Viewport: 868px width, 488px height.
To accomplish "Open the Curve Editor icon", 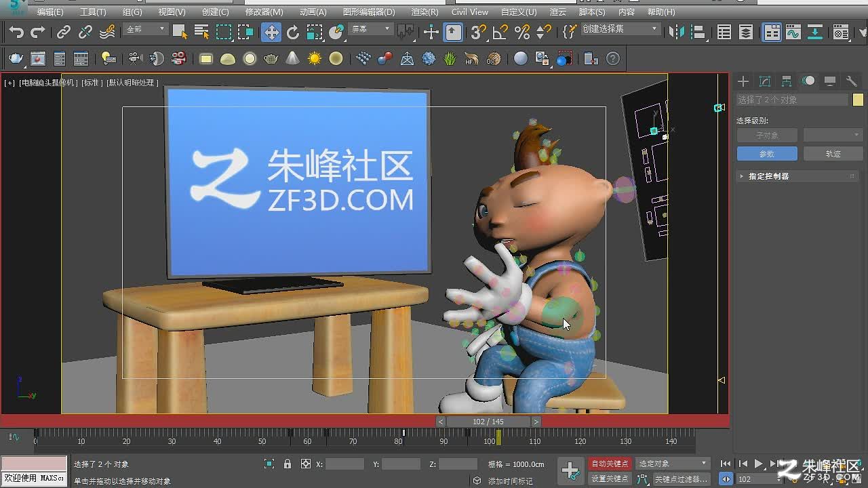I will click(793, 32).
